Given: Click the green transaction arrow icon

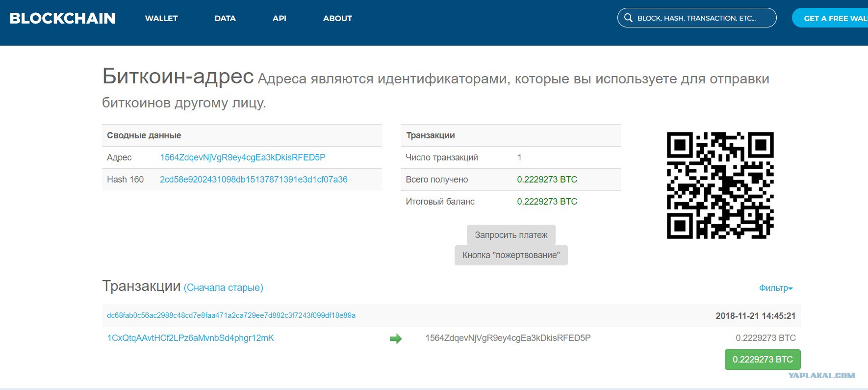Looking at the screenshot, I should click(396, 338).
